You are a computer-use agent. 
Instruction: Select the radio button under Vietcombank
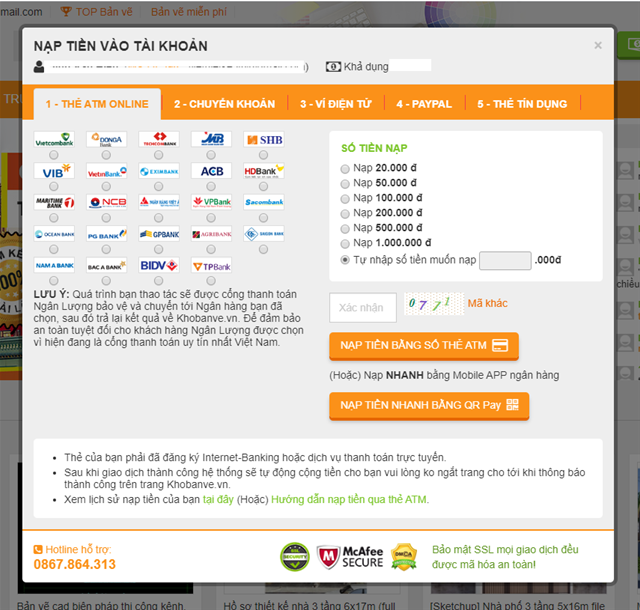53,155
